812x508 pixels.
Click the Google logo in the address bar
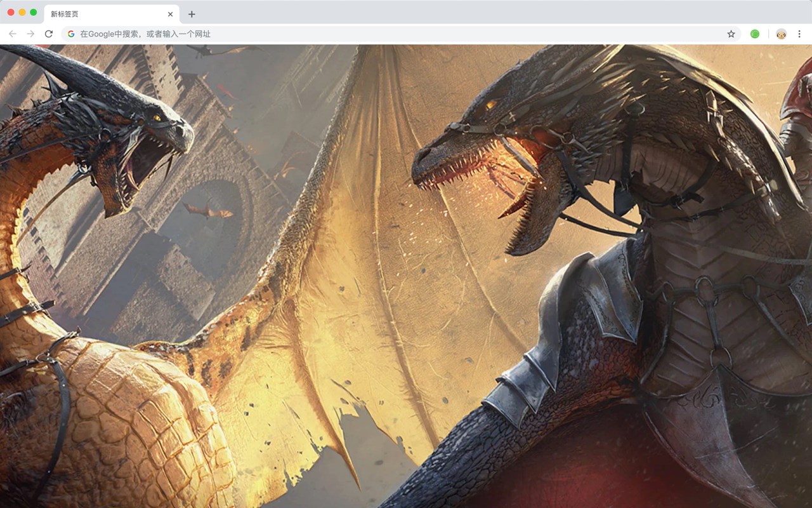71,34
